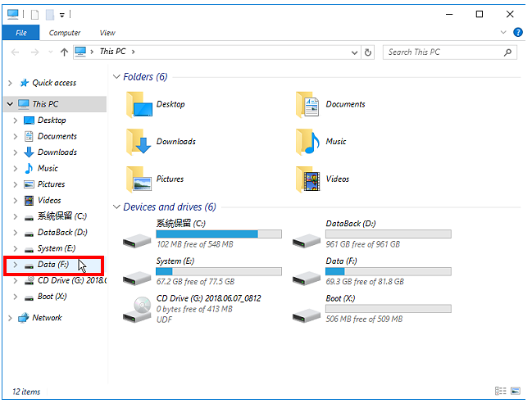Select the 系統保留 (C:) drive icon
Viewport: 532px width, 404px height.
[x=137, y=240]
